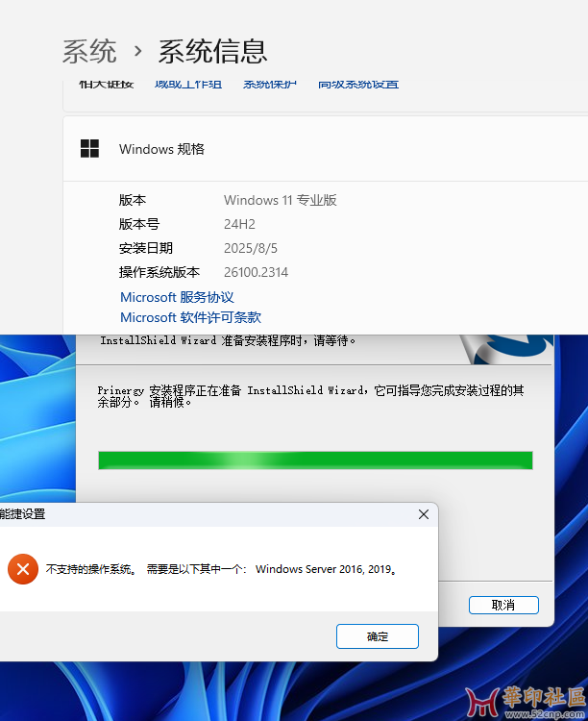Click the 系统信息 page title
This screenshot has height=721, width=588.
(x=212, y=51)
